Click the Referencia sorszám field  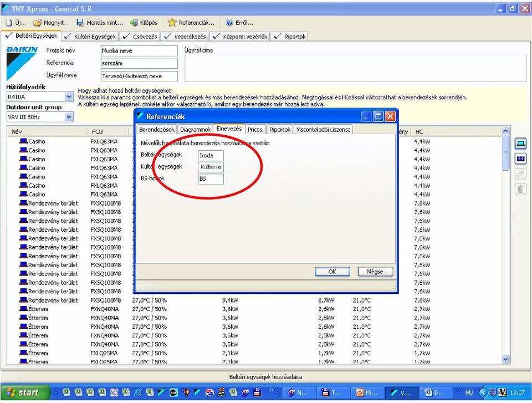[139, 64]
